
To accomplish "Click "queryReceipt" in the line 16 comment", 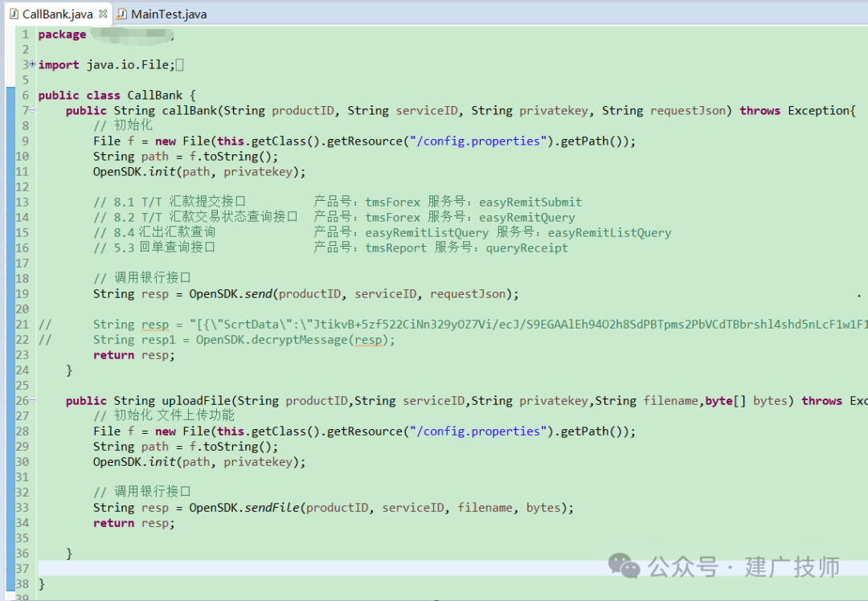I will [526, 248].
